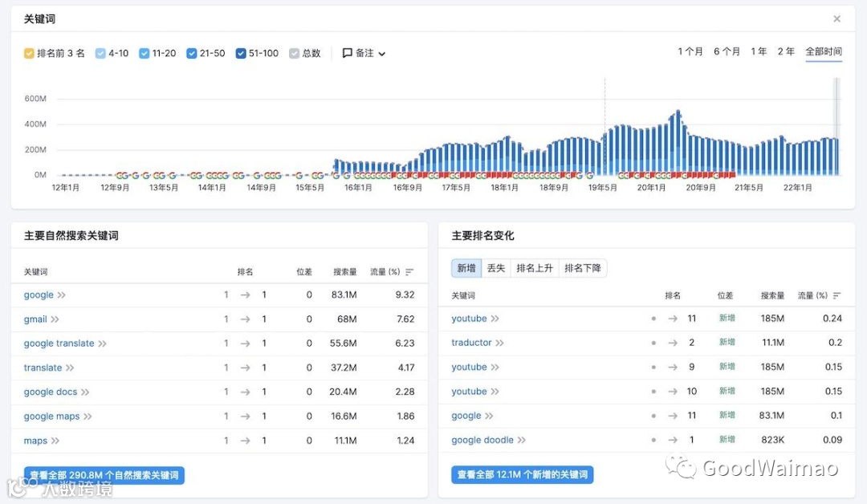Click double-chevron icon next to google in organic keywords
This screenshot has height=504, width=867.
61,295
